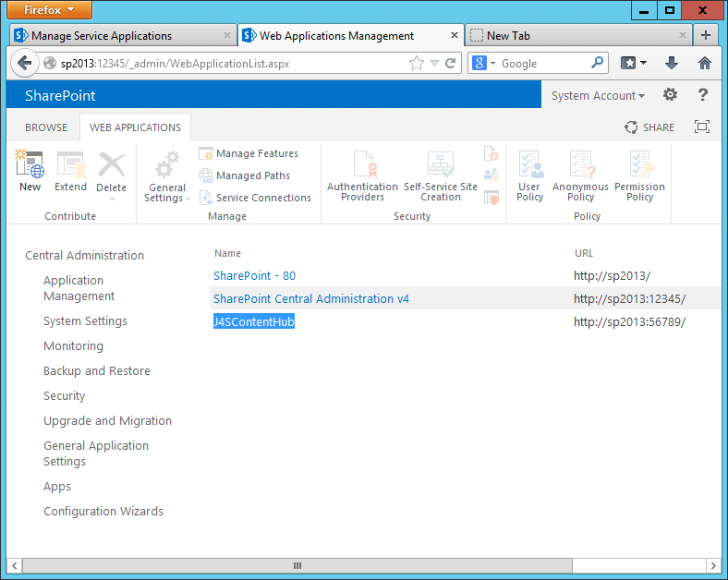The height and width of the screenshot is (580, 728).
Task: Click the Web Part Security icon
Action: click(x=491, y=198)
